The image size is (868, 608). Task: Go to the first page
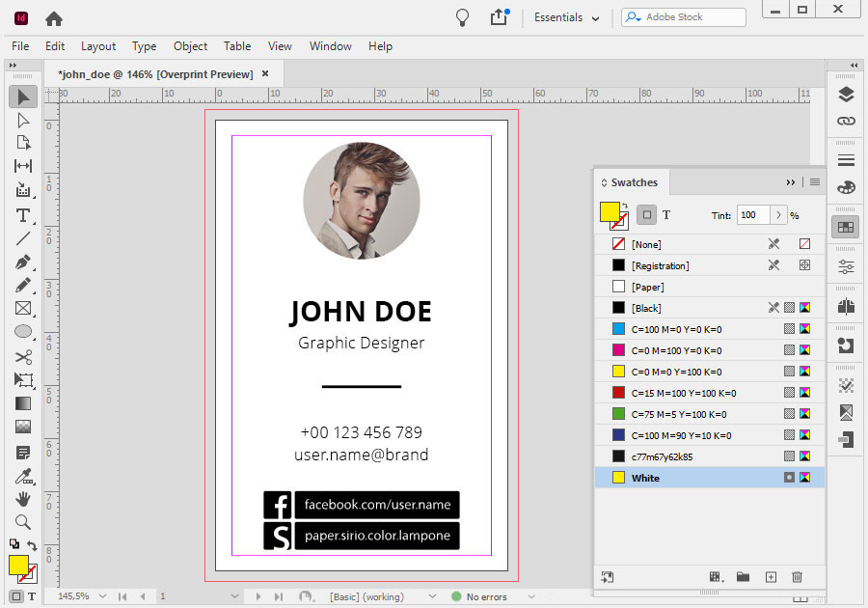tap(122, 596)
